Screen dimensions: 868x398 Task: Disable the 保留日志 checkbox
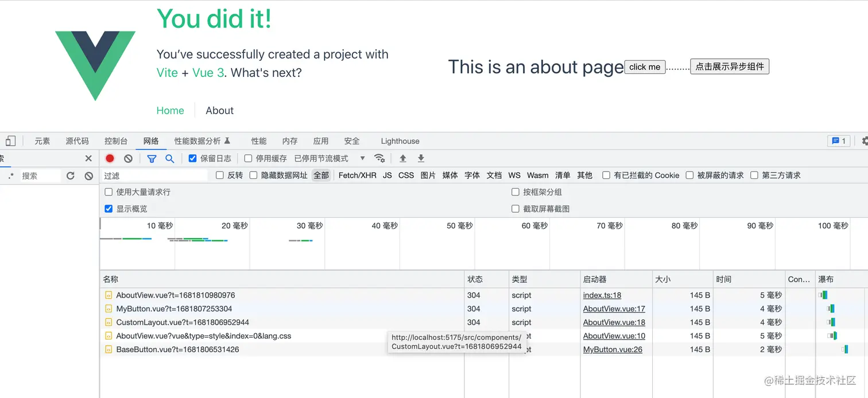[193, 158]
